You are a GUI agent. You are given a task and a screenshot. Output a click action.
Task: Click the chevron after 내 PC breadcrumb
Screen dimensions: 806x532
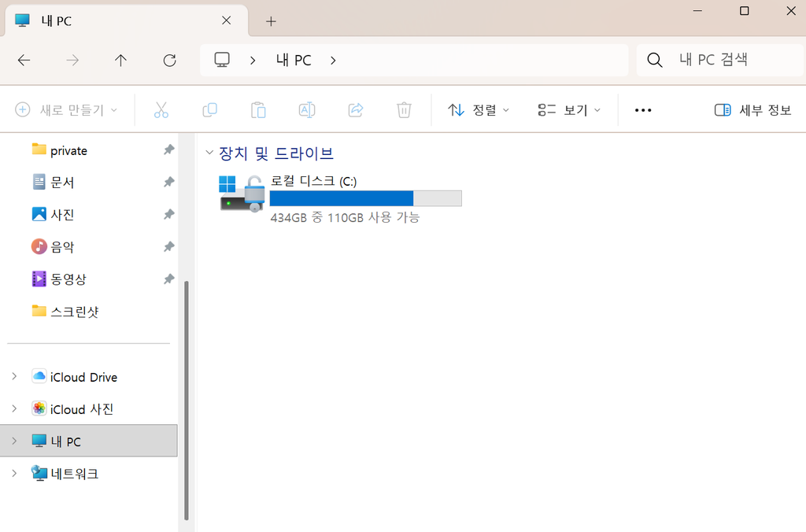pos(333,60)
